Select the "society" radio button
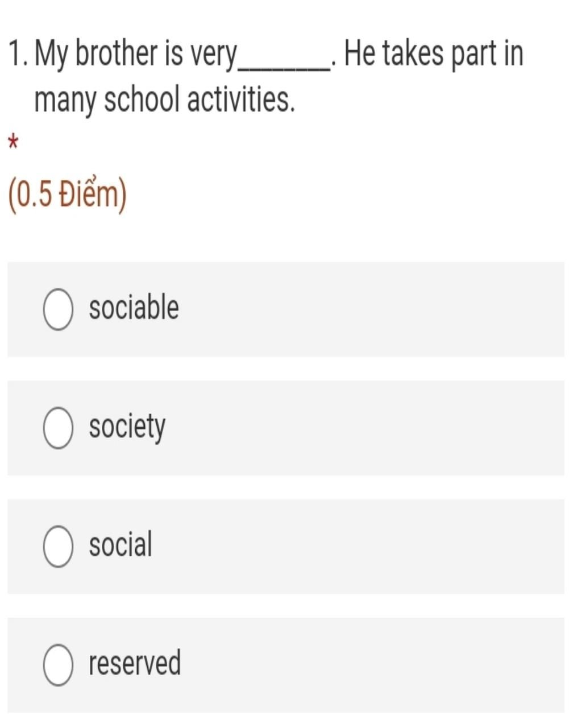Image resolution: width=582 pixels, height=728 pixels. (58, 428)
